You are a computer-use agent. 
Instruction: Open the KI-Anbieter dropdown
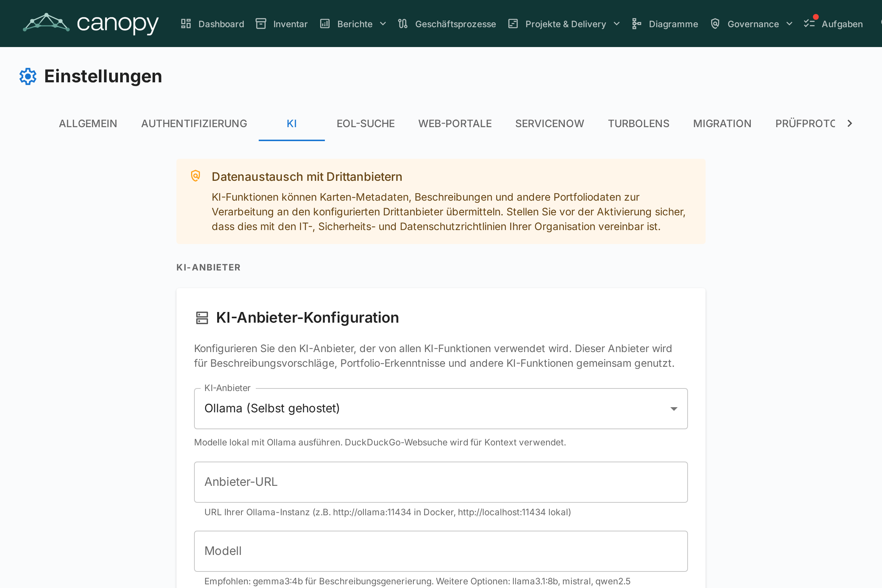[x=441, y=409]
